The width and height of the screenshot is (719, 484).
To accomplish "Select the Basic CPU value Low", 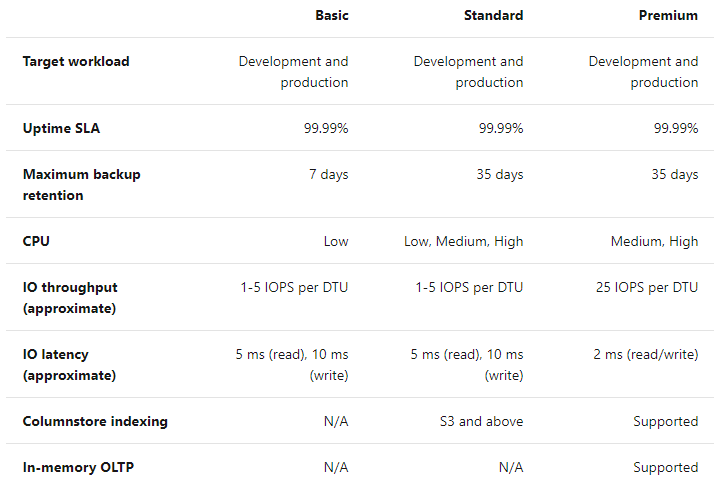I will click(336, 241).
